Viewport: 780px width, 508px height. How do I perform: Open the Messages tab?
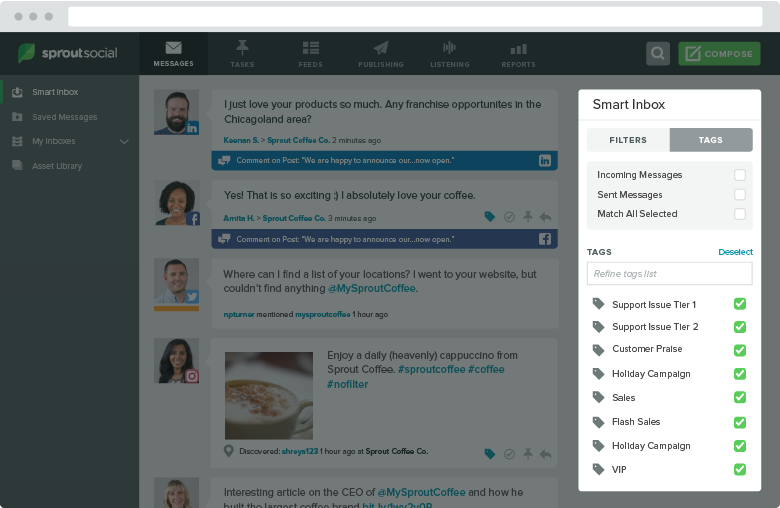pyautogui.click(x=173, y=54)
